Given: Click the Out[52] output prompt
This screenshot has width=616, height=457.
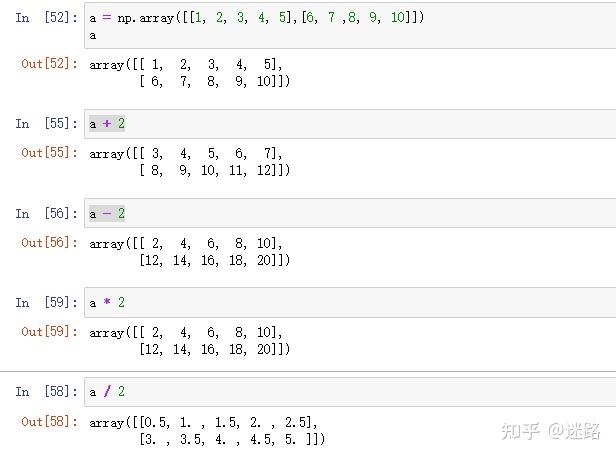Looking at the screenshot, I should (50, 64).
